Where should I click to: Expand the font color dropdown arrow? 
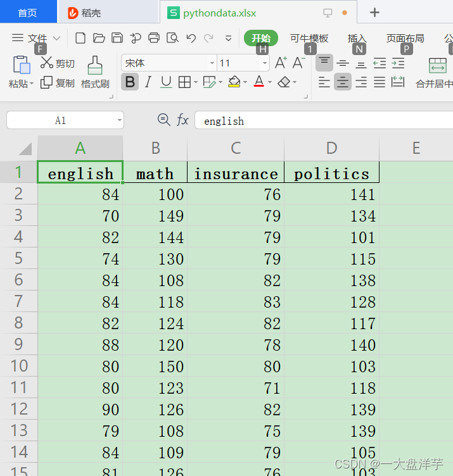coord(270,82)
